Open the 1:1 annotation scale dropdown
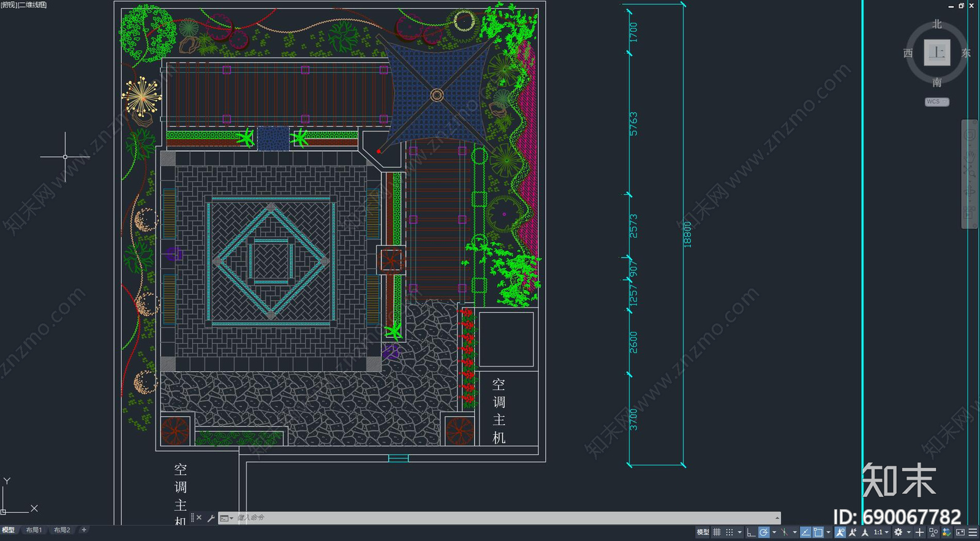The width and height of the screenshot is (980, 541). click(x=881, y=532)
